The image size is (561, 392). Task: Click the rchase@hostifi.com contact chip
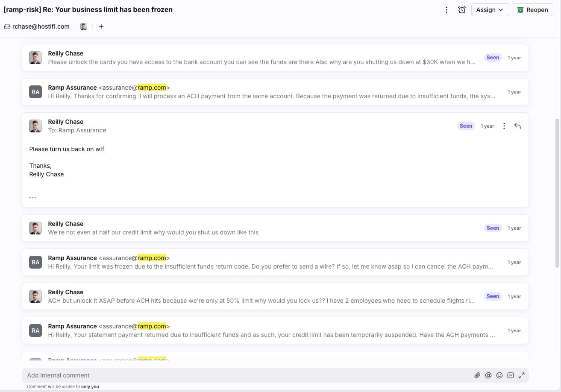37,26
